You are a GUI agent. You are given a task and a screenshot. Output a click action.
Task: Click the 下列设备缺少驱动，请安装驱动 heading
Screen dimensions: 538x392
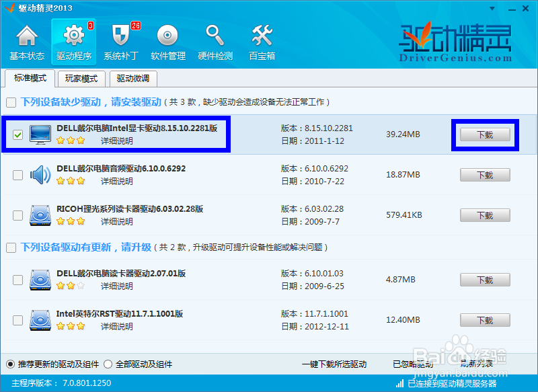coord(91,102)
